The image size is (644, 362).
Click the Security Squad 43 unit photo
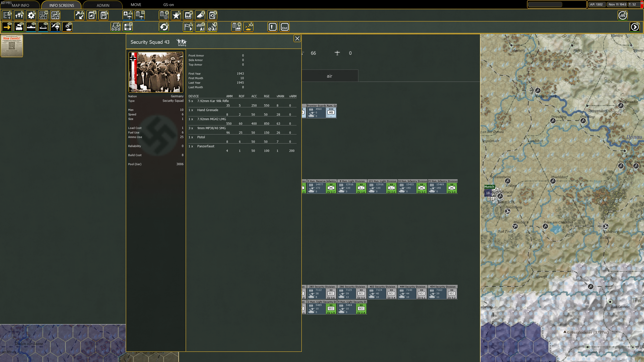[x=156, y=72]
